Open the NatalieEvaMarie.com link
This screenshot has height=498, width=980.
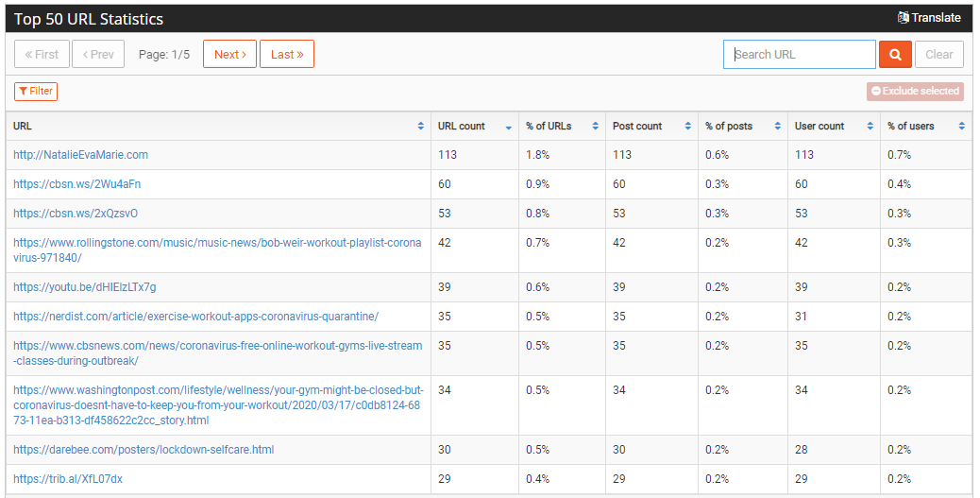[80, 155]
